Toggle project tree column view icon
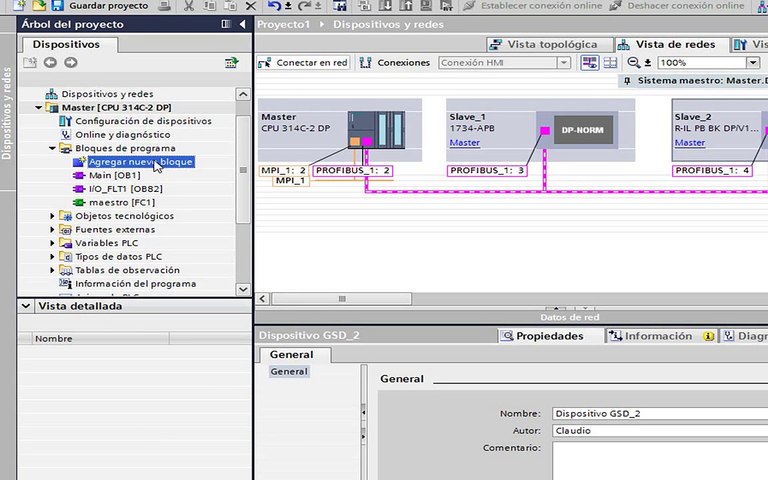 (x=226, y=24)
